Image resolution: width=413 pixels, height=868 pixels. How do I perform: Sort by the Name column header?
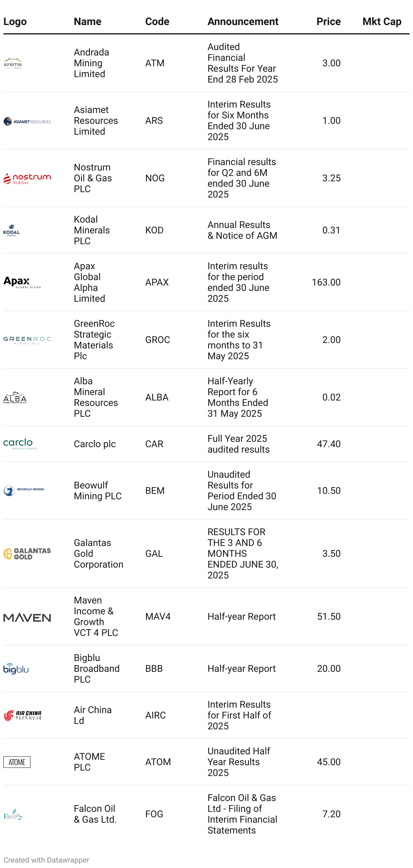[88, 22]
